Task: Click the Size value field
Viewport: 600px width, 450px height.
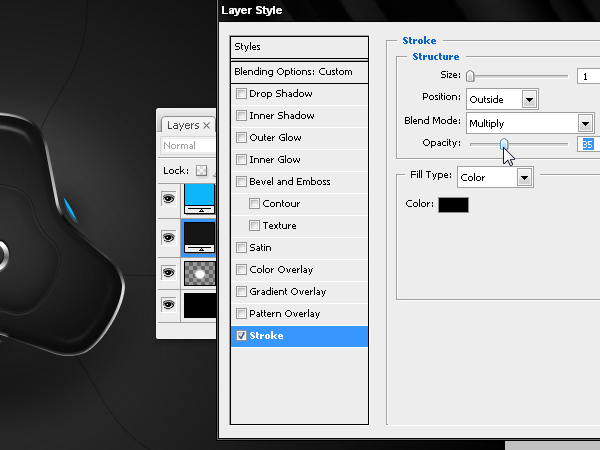Action: (x=589, y=76)
